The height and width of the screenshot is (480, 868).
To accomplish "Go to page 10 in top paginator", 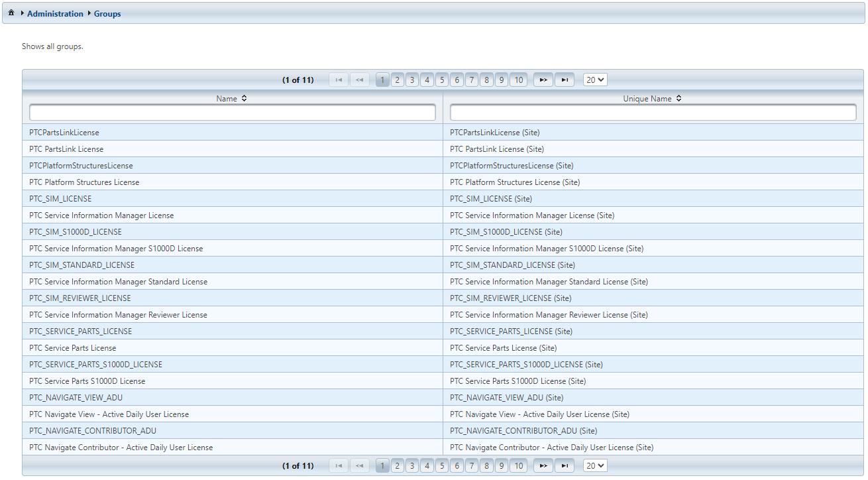I will pos(519,80).
